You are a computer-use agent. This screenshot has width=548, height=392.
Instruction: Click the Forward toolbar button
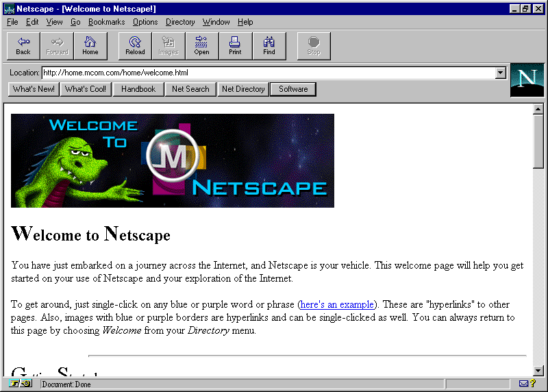click(57, 46)
